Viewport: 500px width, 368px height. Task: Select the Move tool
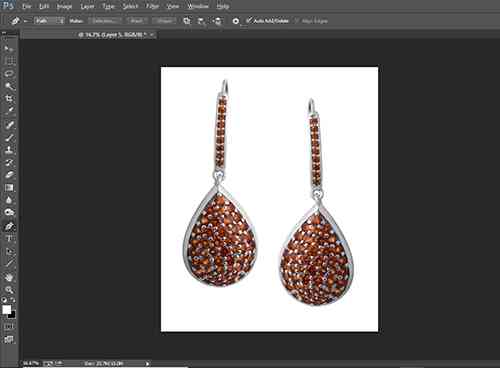coord(9,49)
